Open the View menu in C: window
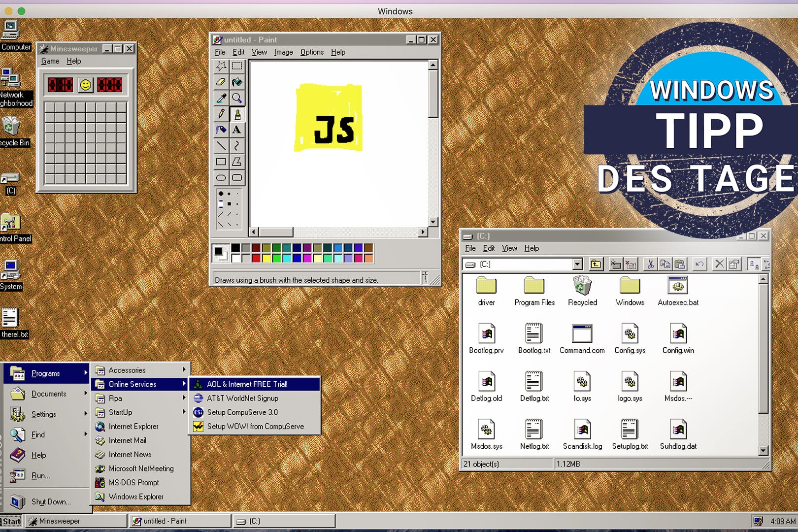 tap(509, 248)
